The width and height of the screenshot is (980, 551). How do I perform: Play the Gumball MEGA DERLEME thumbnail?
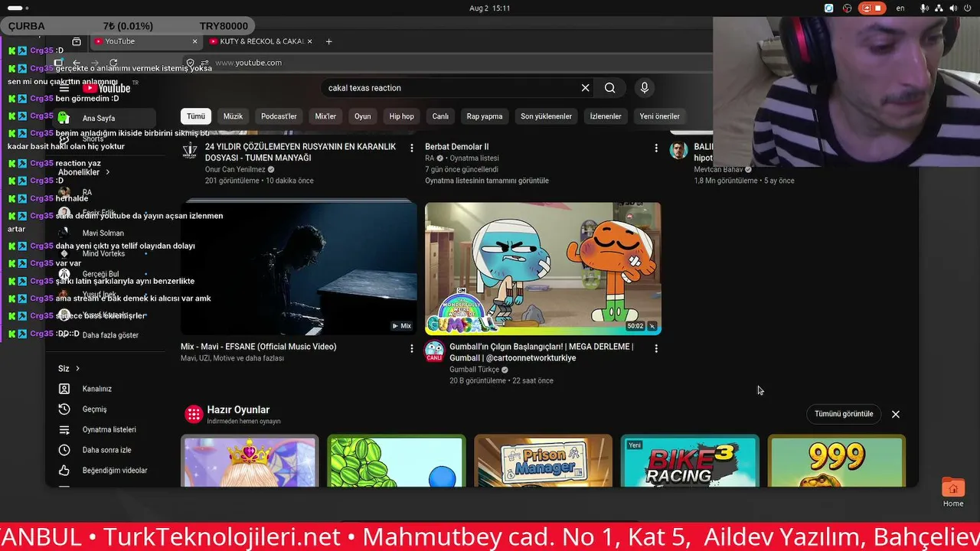(x=543, y=269)
